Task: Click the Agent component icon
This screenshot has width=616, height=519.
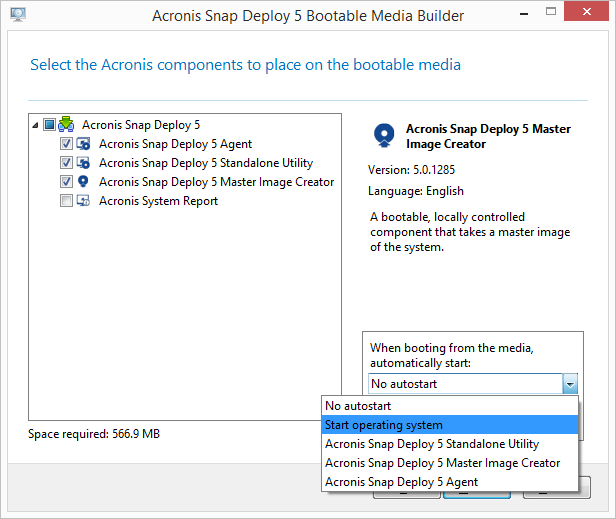Action: pos(83,144)
